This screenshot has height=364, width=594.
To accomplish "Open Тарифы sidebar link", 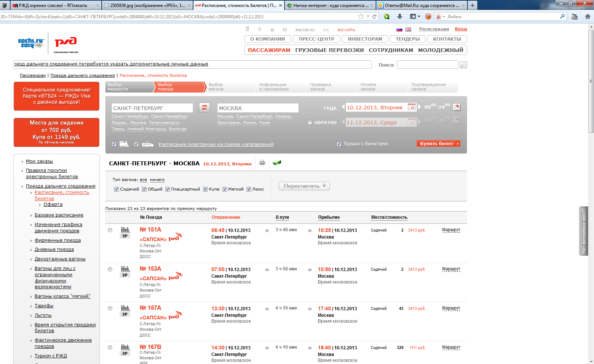I will point(44,305).
